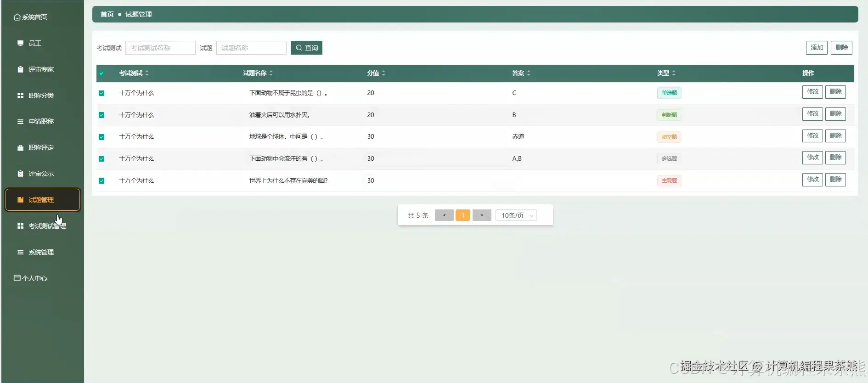This screenshot has height=383, width=868.
Task: Click the 多选题 type tag
Action: (x=669, y=158)
